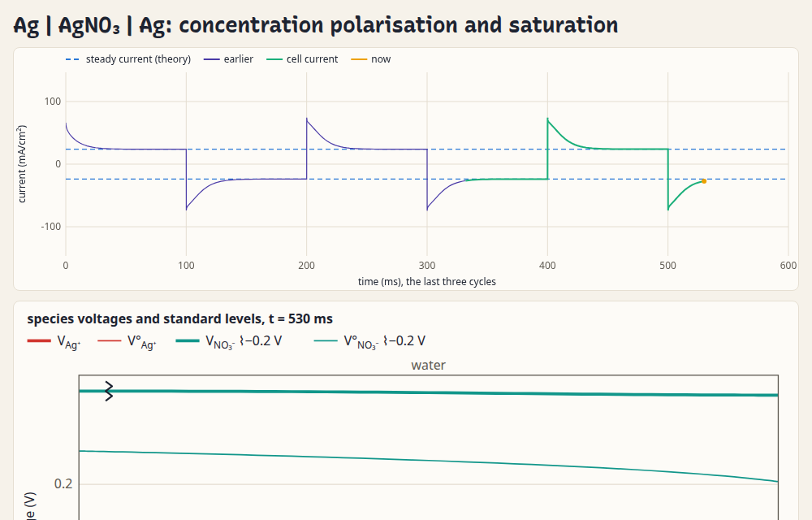Toggle the now marker legend entry
812x520 pixels.
pos(371,59)
